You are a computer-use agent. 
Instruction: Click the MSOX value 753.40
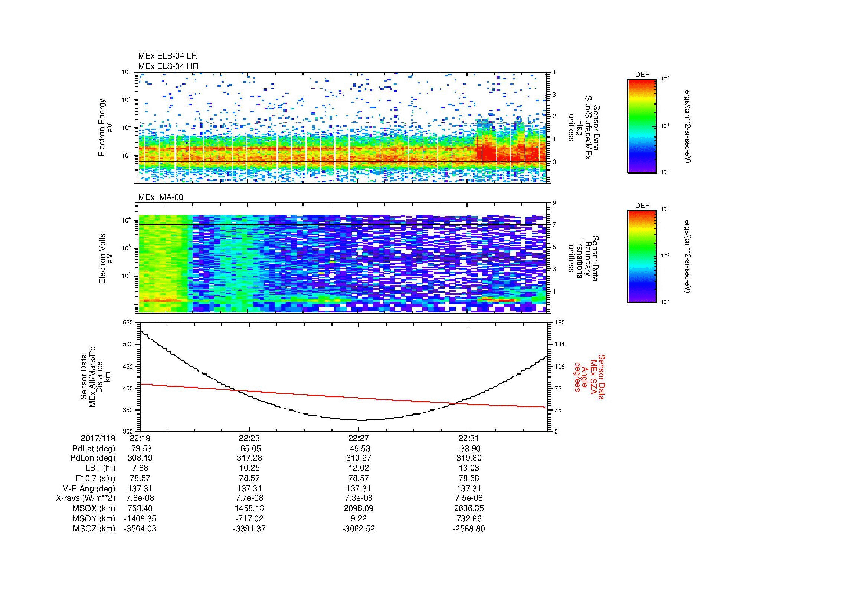(140, 508)
